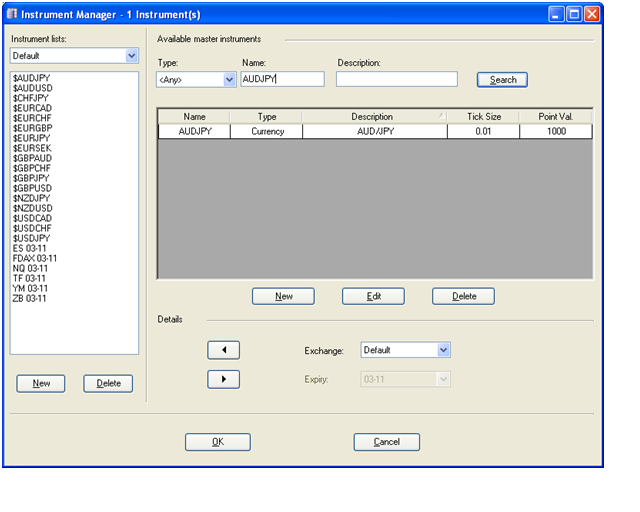The width and height of the screenshot is (640, 512).
Task: Click New under the instrument list
Action: tap(41, 383)
